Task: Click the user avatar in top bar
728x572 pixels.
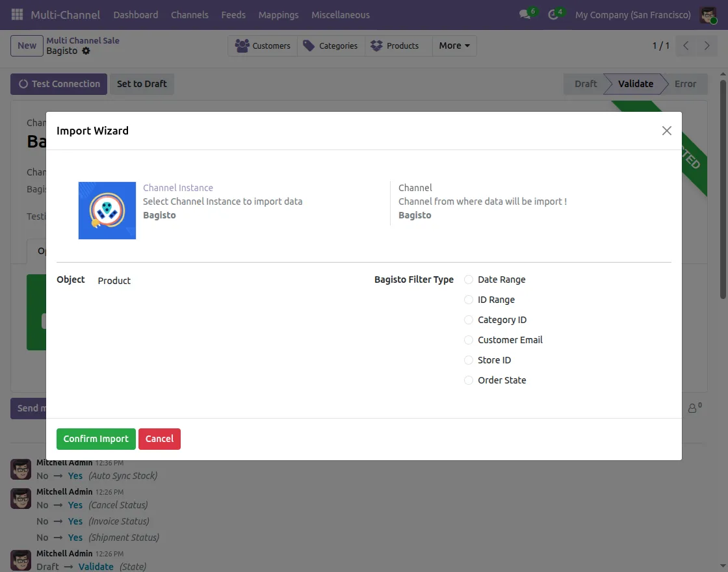Action: tap(708, 15)
